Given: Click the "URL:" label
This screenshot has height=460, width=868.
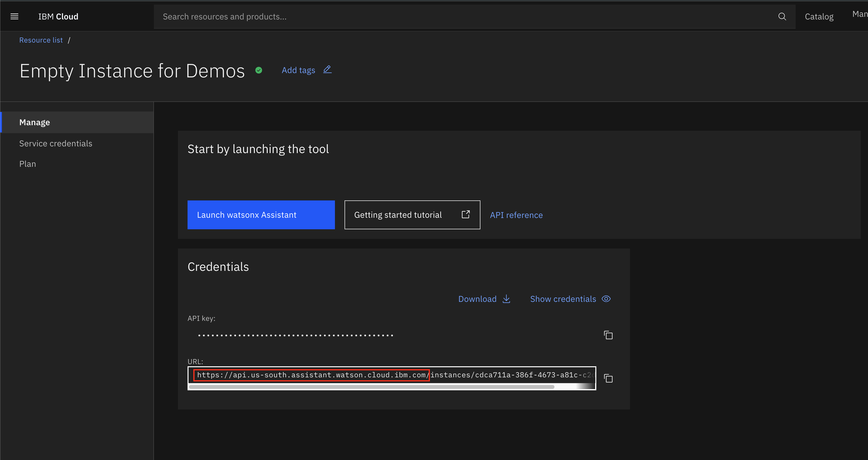Looking at the screenshot, I should tap(195, 361).
